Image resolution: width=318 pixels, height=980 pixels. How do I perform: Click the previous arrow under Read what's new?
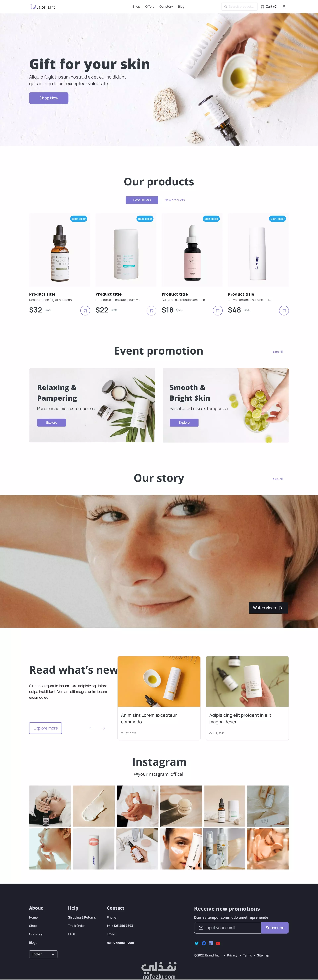[x=91, y=728]
